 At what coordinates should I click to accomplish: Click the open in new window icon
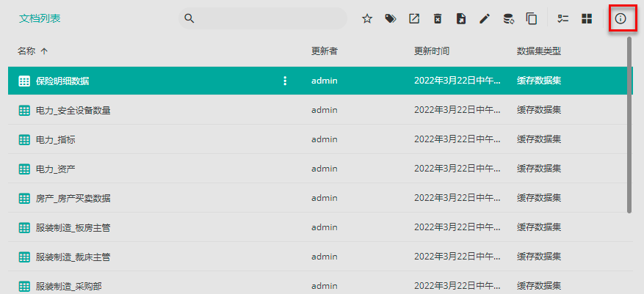point(414,19)
